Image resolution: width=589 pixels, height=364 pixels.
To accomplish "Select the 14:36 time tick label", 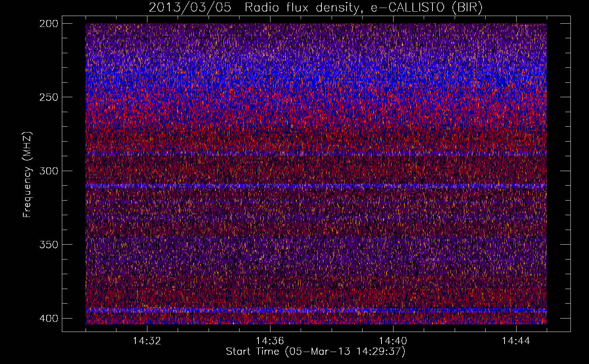I will point(270,341).
